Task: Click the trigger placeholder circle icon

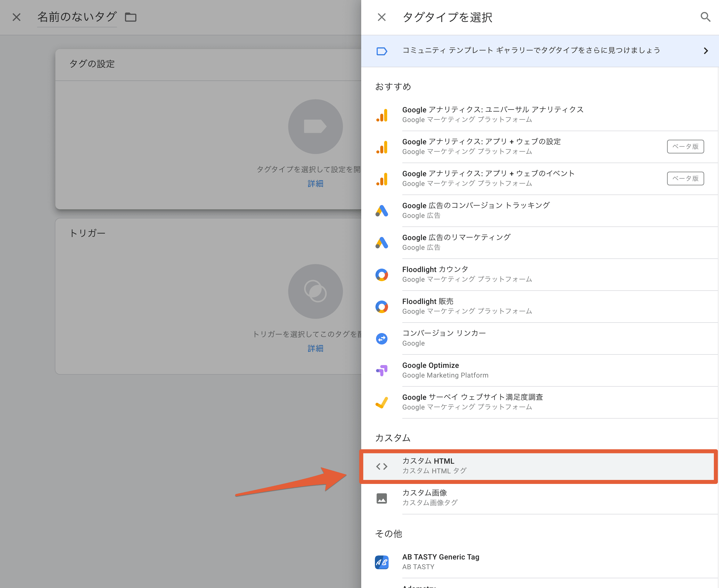Action: [315, 291]
